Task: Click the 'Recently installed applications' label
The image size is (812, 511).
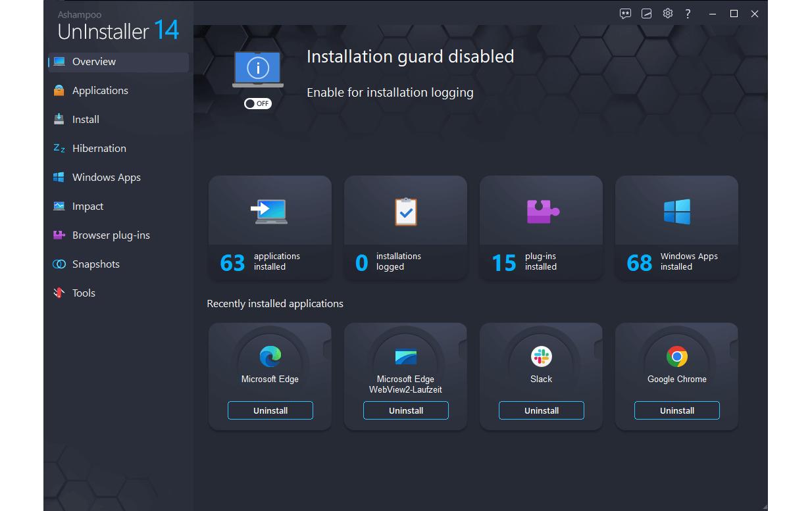Action: (x=275, y=304)
